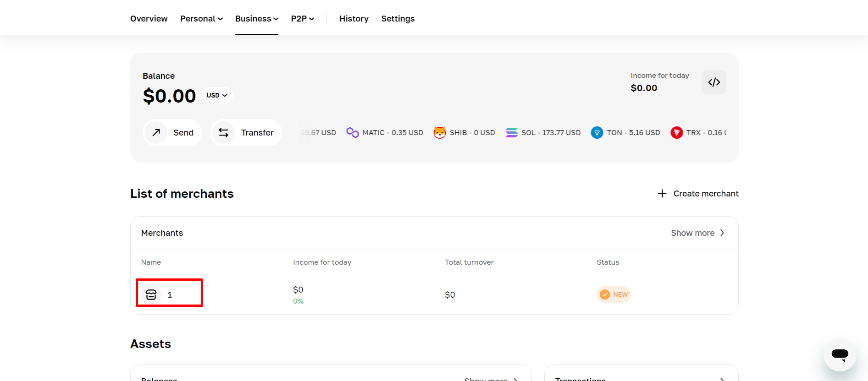Click Create merchant
868x381 pixels.
[x=698, y=194]
